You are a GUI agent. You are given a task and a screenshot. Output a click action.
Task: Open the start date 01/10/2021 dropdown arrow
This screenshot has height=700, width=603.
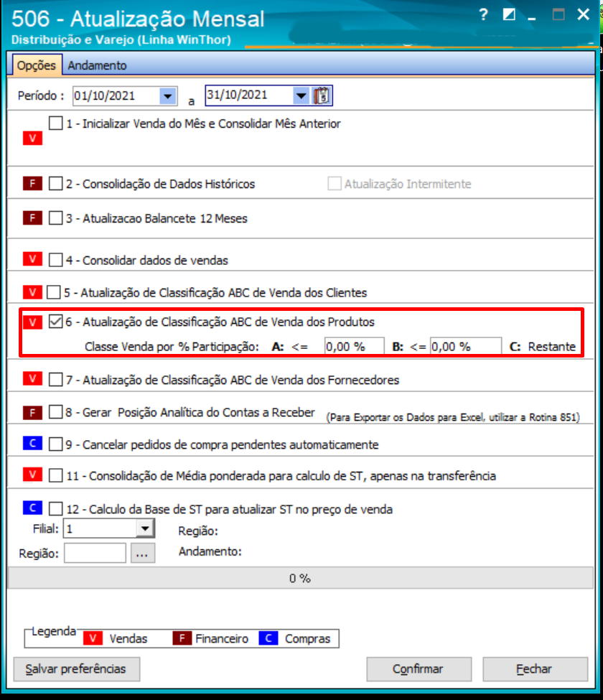coord(168,96)
